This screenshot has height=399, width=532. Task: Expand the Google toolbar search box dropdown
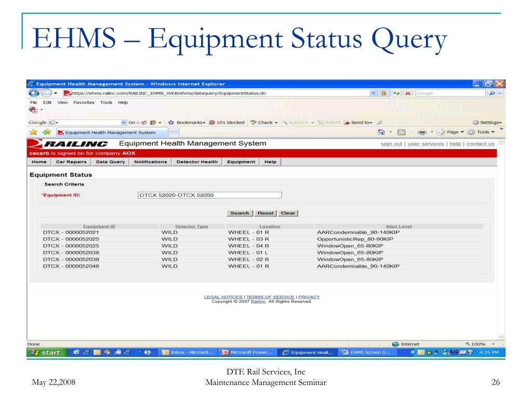(x=123, y=123)
